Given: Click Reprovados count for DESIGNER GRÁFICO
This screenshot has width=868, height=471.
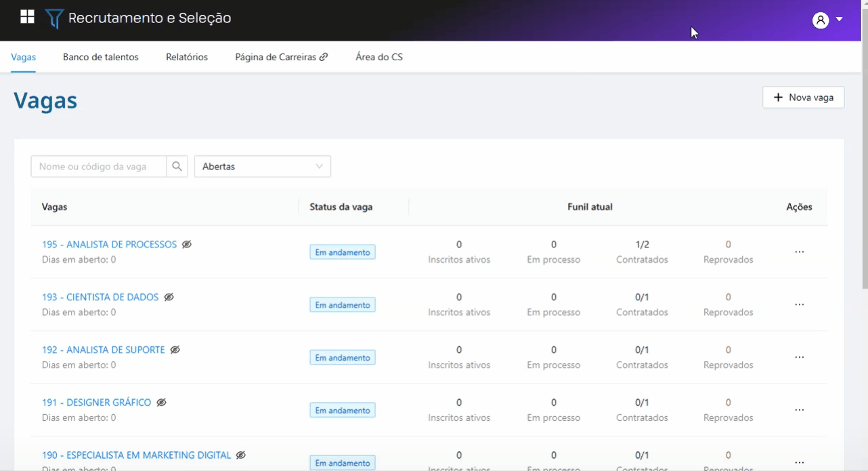Looking at the screenshot, I should pos(729,403).
